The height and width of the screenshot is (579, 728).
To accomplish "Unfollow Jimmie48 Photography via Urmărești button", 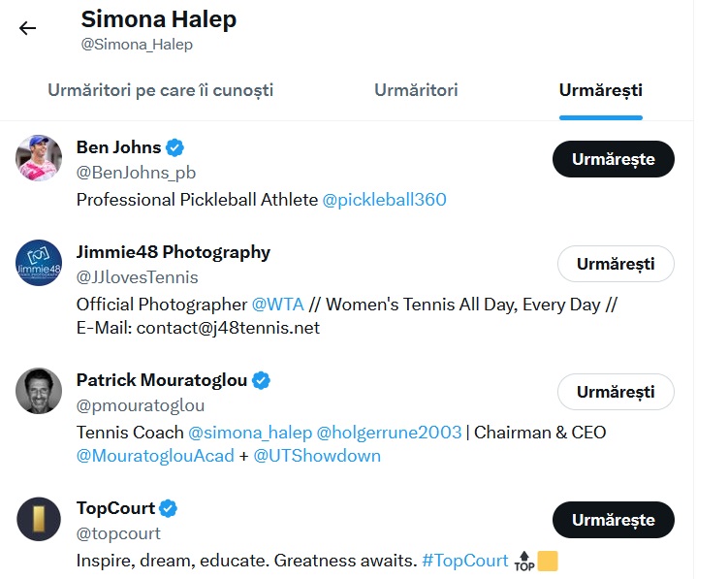I will click(x=616, y=264).
